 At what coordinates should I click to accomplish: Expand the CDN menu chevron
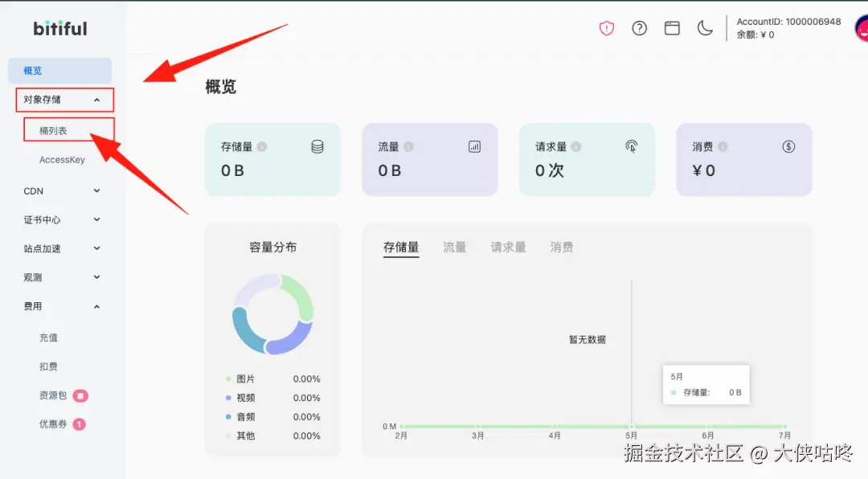click(x=97, y=191)
